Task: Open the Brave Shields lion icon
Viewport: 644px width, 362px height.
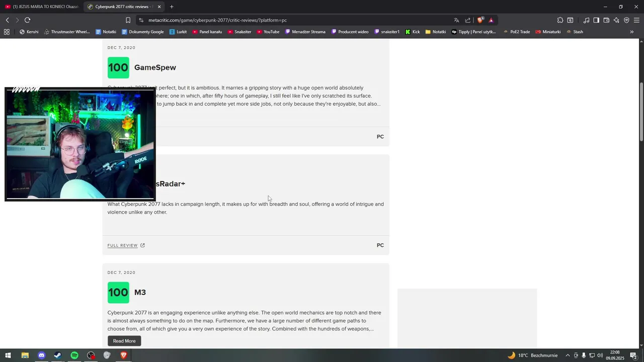Action: tap(480, 20)
